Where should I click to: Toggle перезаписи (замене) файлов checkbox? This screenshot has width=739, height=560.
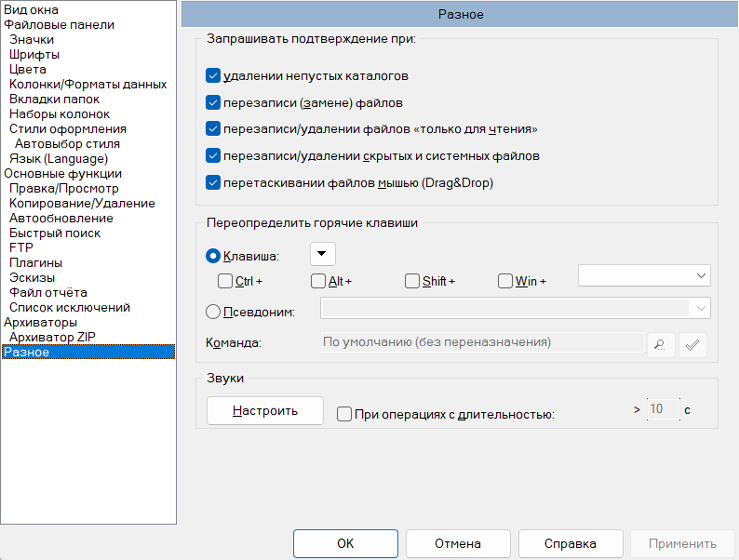click(x=213, y=102)
